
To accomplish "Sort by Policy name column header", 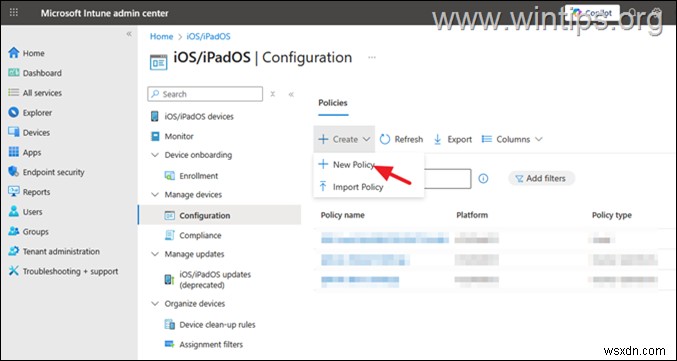I will point(342,215).
